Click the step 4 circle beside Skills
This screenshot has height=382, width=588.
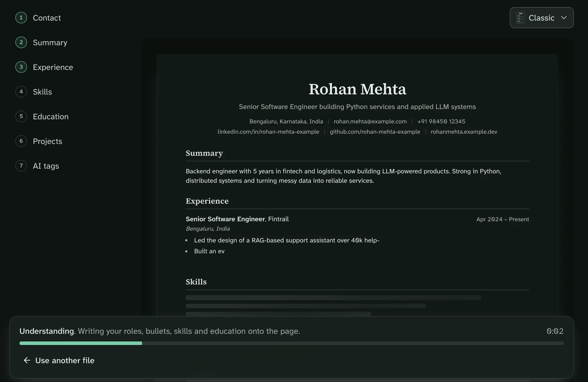[21, 92]
